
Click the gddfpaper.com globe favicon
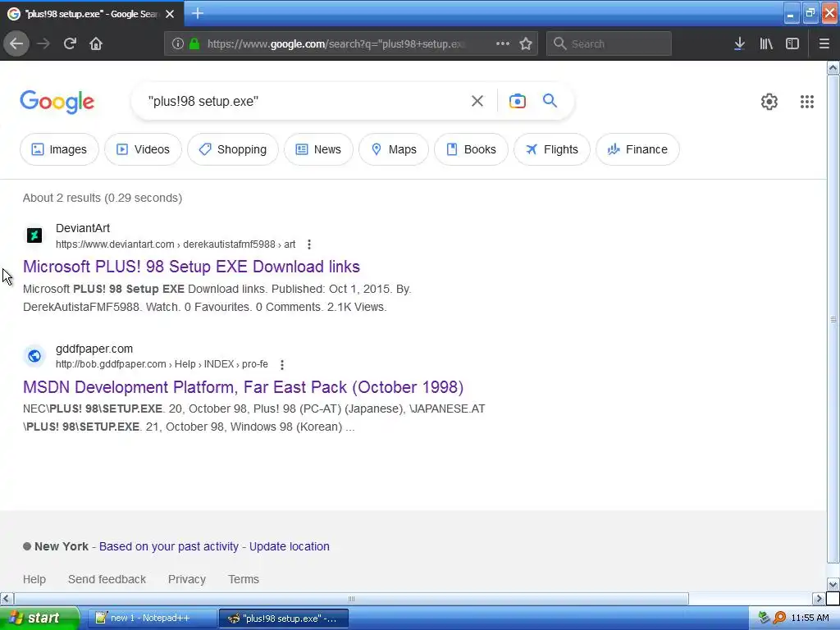pos(34,356)
